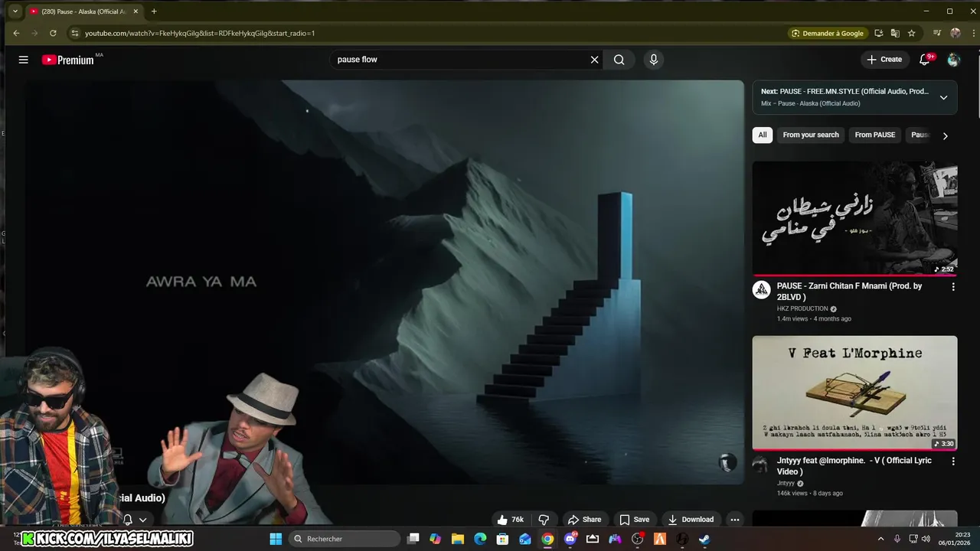This screenshot has height=551, width=980.
Task: Open the Create menu
Action: tap(884, 60)
